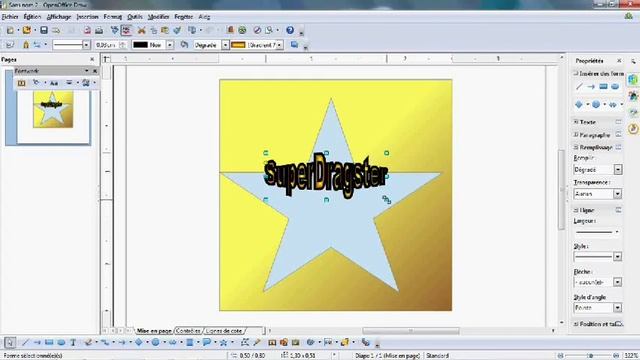Select the Symbol Shapes smiley tool

pyautogui.click(x=156, y=342)
